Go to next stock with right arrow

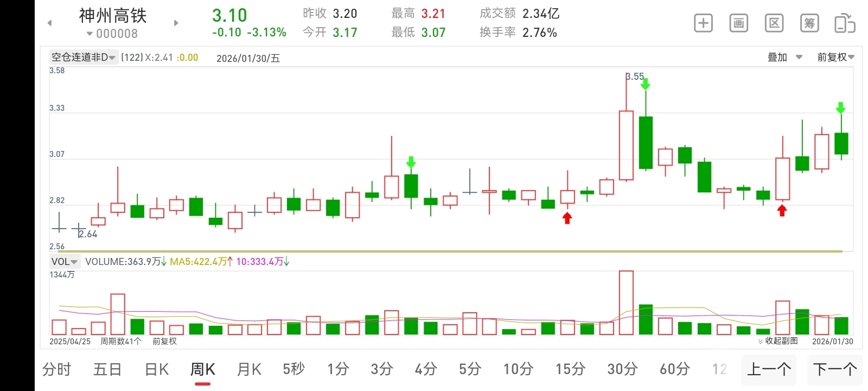coord(176,23)
